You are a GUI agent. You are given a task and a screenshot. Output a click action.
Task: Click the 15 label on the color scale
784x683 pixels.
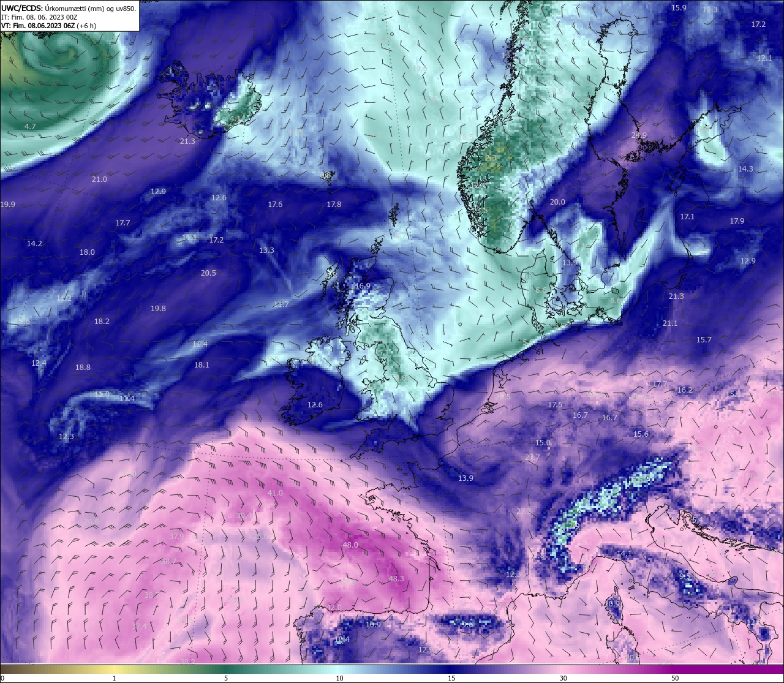pyautogui.click(x=451, y=678)
